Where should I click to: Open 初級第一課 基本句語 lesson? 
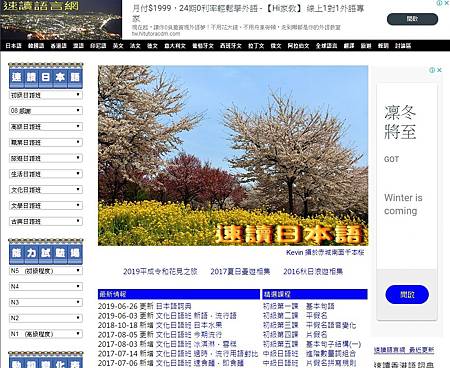pos(299,306)
